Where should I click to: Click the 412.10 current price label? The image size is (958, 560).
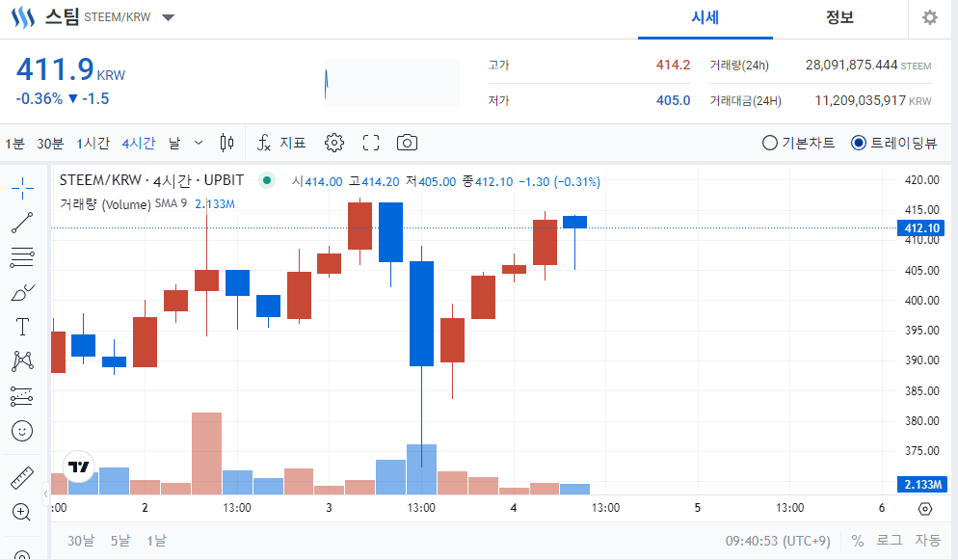[x=921, y=228]
